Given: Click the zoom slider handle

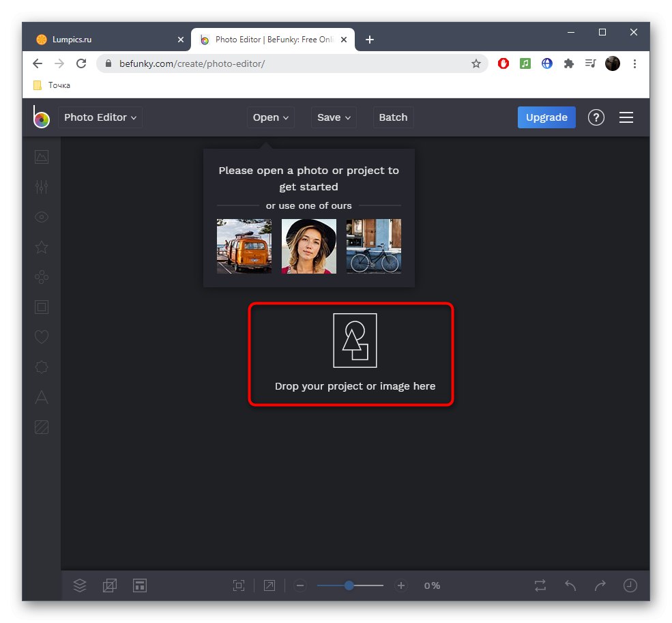Looking at the screenshot, I should [349, 585].
